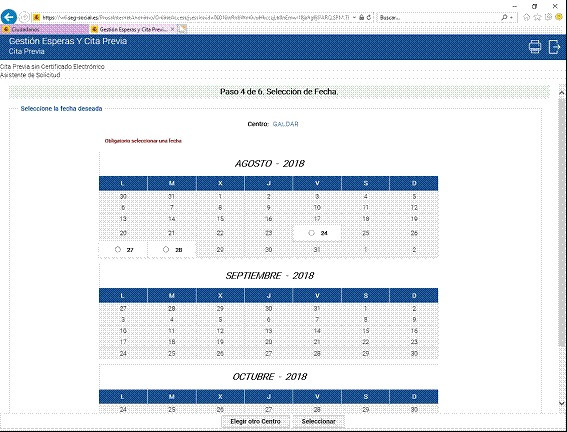Click 'Cita Previa sin Certificado Electrónico' text
The image size is (567, 432).
pyautogui.click(x=52, y=67)
